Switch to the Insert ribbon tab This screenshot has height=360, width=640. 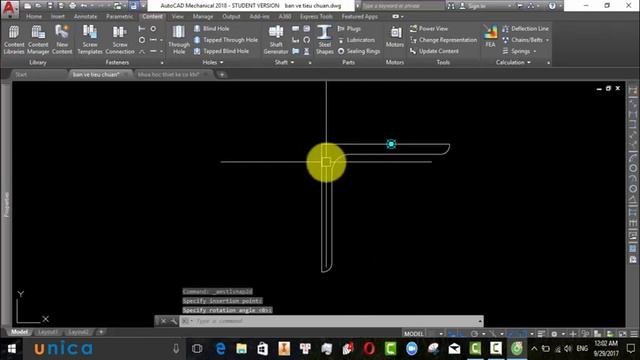click(x=58, y=17)
